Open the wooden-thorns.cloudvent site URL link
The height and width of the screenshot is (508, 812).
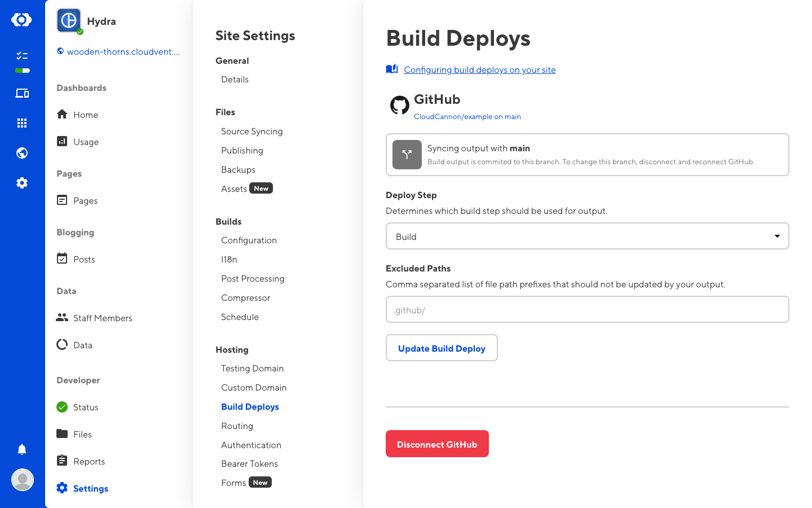coord(123,51)
